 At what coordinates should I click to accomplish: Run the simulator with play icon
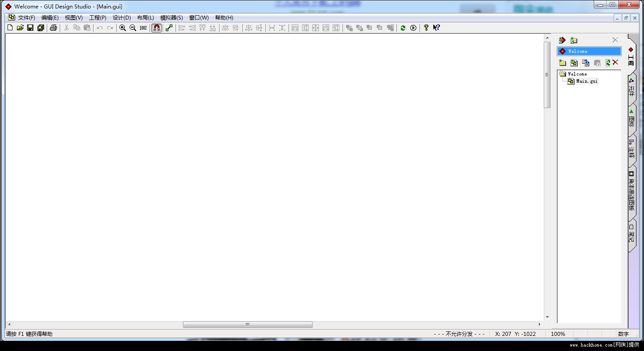pos(413,28)
